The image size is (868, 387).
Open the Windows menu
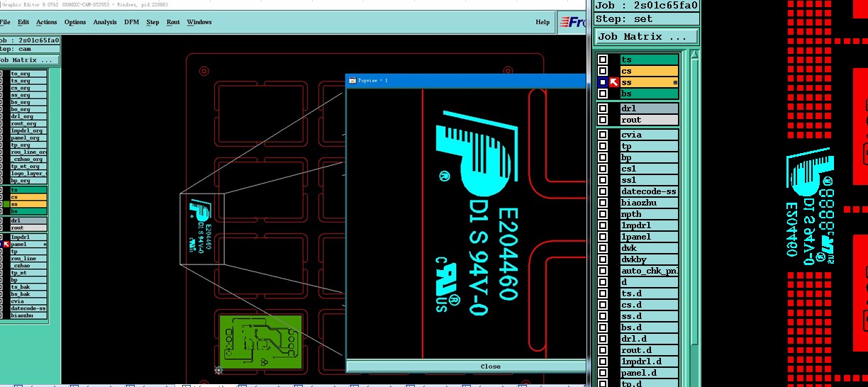pos(199,22)
